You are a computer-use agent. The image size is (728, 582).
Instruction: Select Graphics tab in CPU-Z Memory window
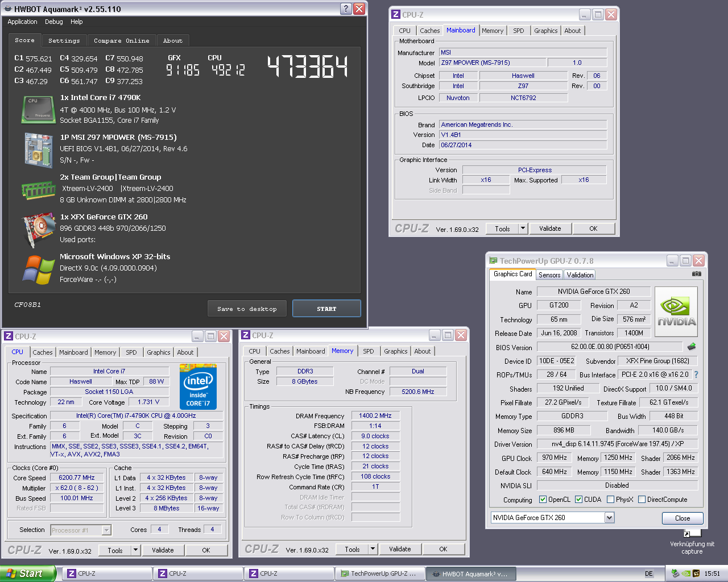396,351
